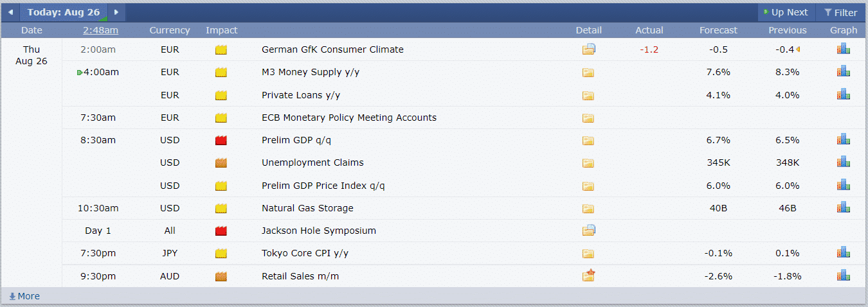Select the M3 Money Supply y/y event

[x=311, y=72]
